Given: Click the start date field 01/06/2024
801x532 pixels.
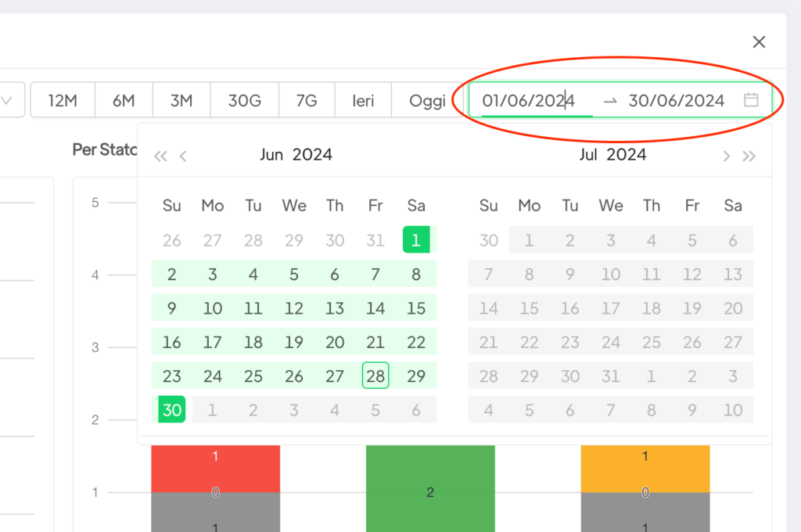Looking at the screenshot, I should (528, 100).
